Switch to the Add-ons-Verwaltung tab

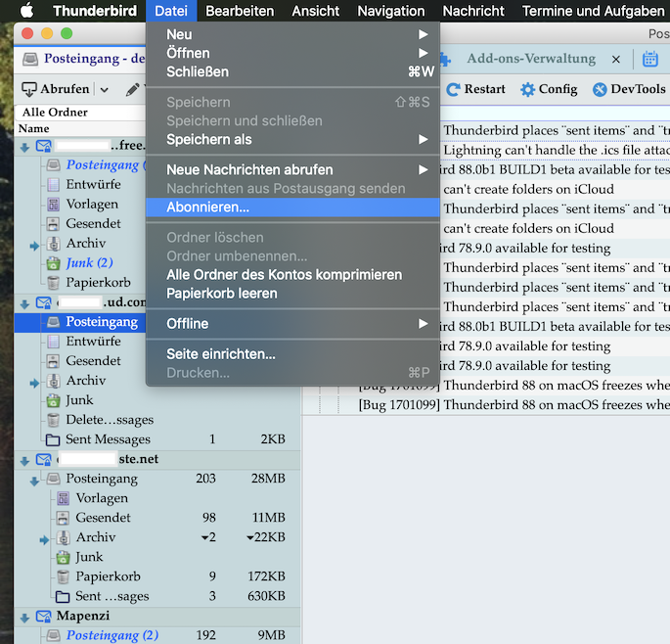[531, 59]
